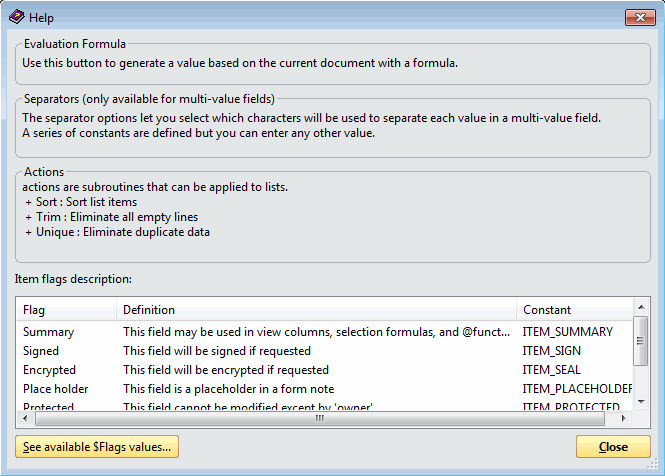
Task: Click the flags list scroll-down arrow
Action: click(x=641, y=404)
